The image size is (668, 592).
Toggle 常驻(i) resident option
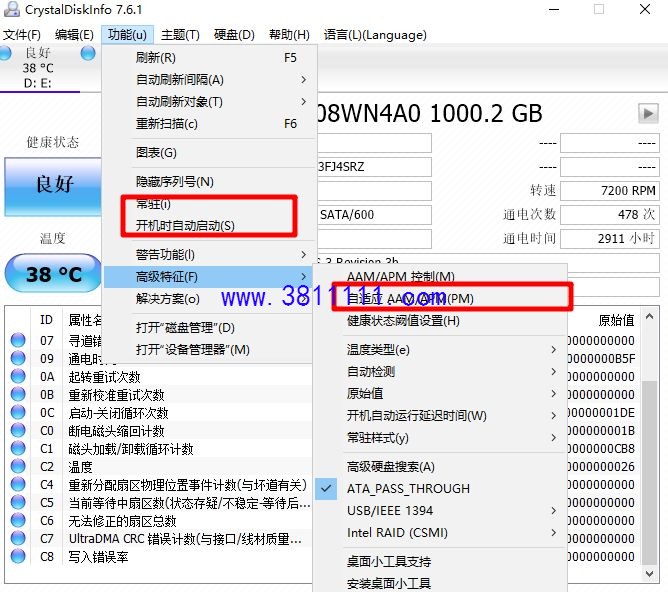(x=210, y=204)
